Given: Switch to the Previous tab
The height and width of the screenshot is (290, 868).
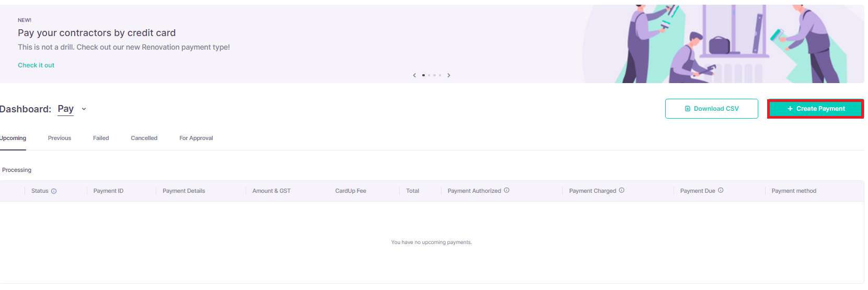Looking at the screenshot, I should click(x=60, y=138).
